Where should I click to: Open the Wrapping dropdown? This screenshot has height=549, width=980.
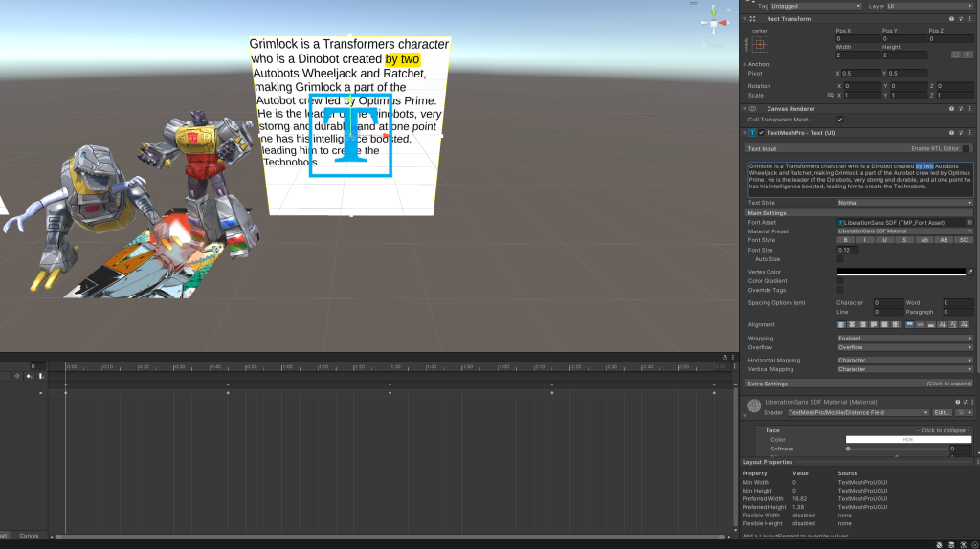click(x=904, y=339)
